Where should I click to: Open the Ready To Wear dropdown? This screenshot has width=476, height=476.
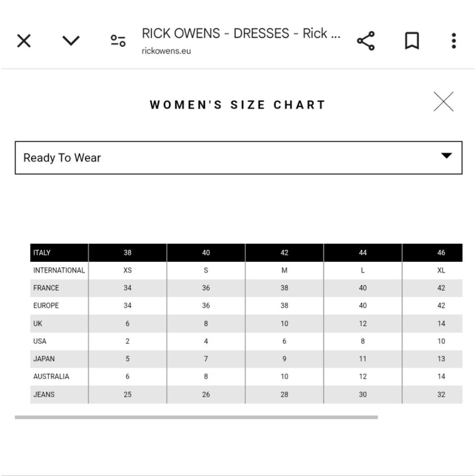(238, 157)
